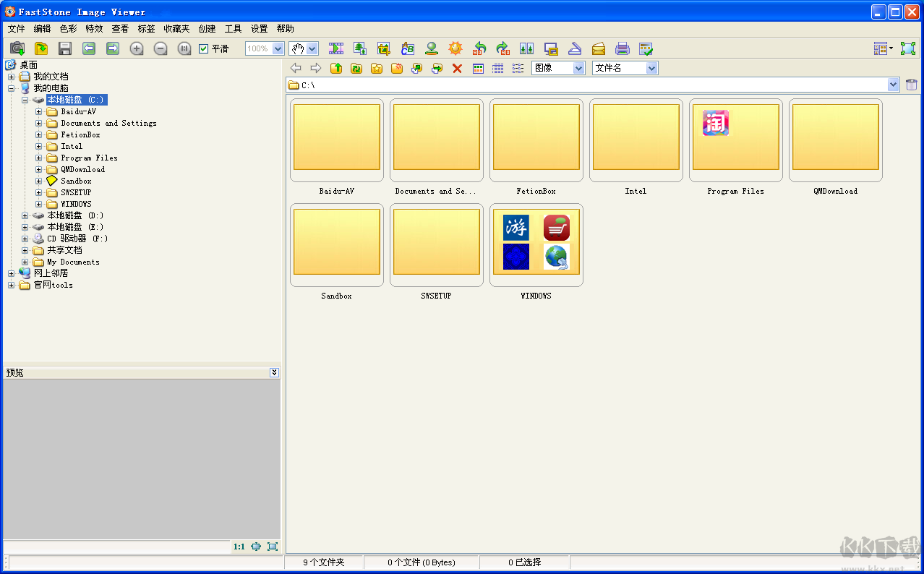
Task: Collapse the 预览 preview panel
Action: click(274, 372)
